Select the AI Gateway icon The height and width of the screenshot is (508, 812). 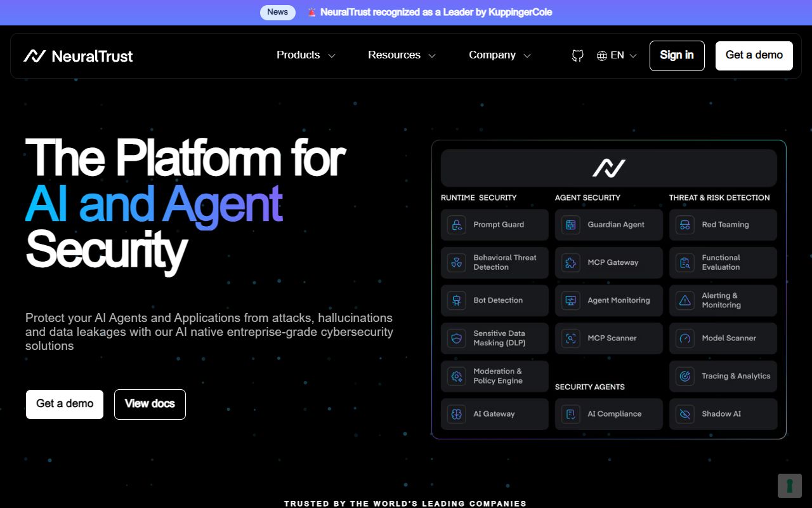click(456, 413)
